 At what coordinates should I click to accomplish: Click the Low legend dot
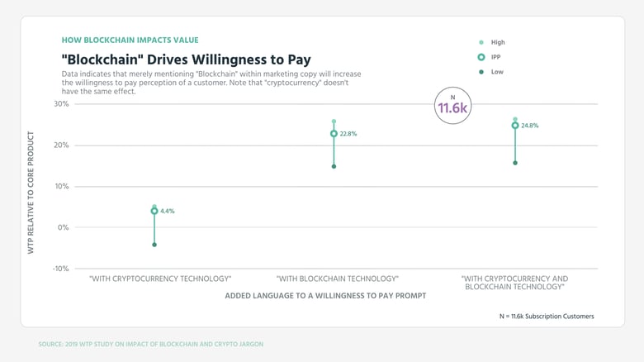481,72
